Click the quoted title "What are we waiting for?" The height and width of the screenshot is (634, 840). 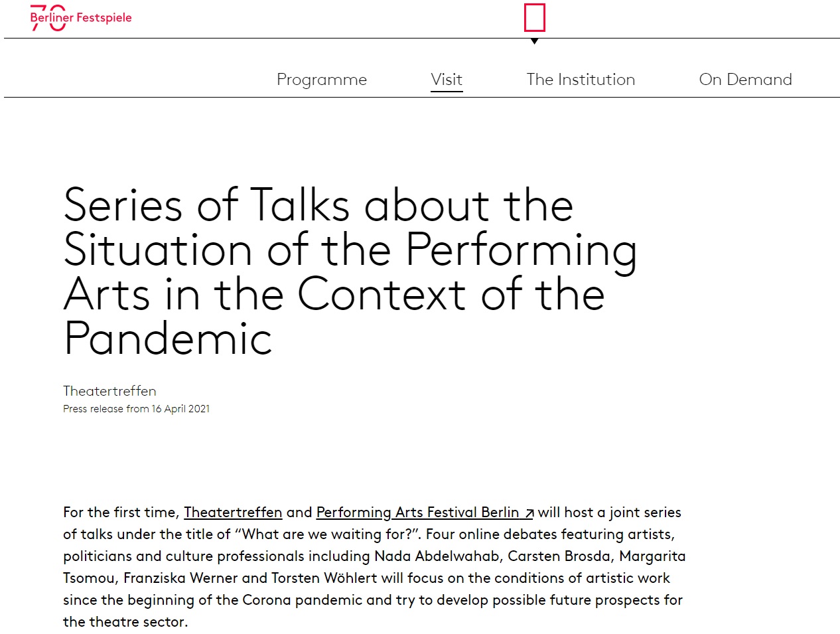pos(328,534)
